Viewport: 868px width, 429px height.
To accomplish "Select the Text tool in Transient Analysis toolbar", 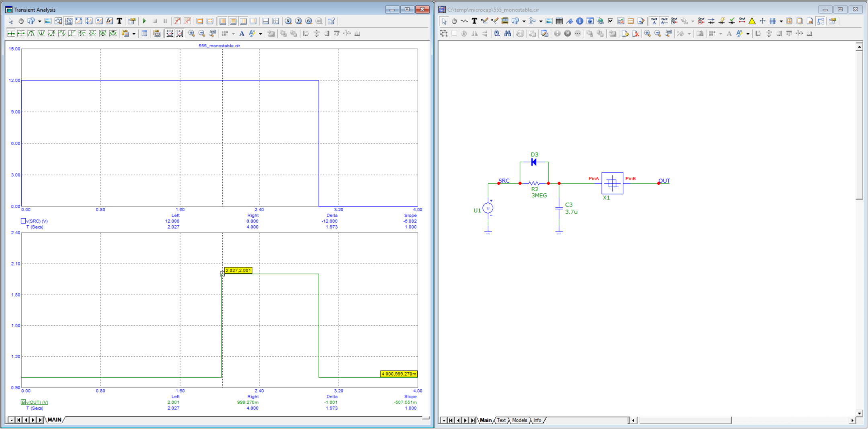I will (119, 21).
